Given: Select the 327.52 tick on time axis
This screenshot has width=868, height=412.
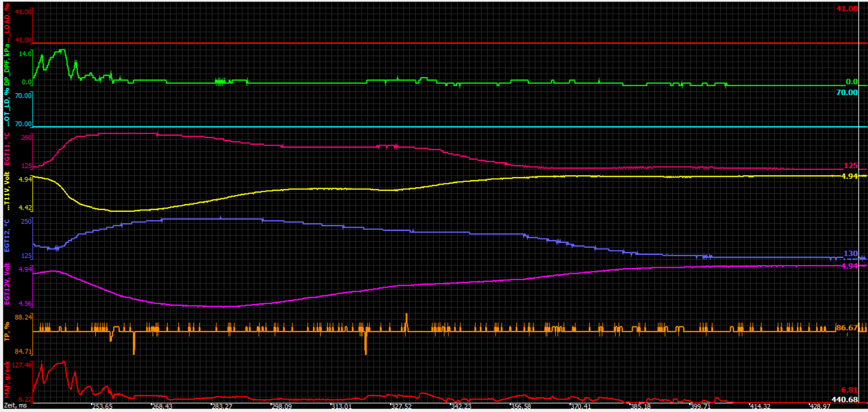Looking at the screenshot, I should (x=401, y=406).
